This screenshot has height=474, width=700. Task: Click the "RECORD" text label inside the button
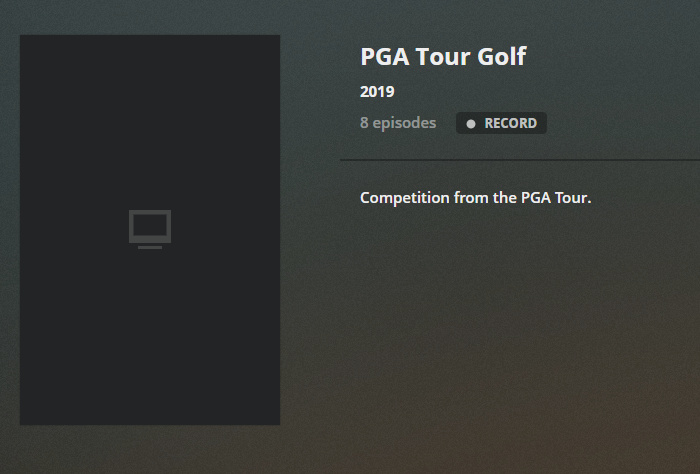[510, 124]
